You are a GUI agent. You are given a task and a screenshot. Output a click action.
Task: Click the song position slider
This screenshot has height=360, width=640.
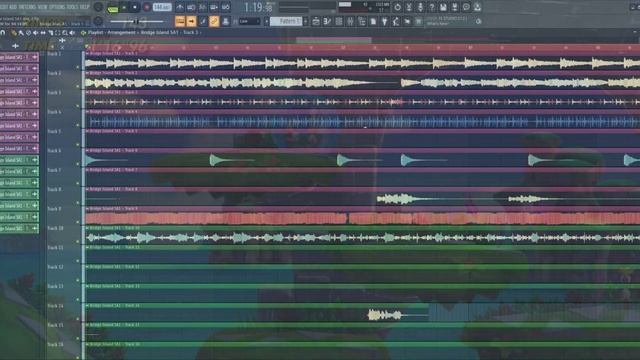click(138, 21)
